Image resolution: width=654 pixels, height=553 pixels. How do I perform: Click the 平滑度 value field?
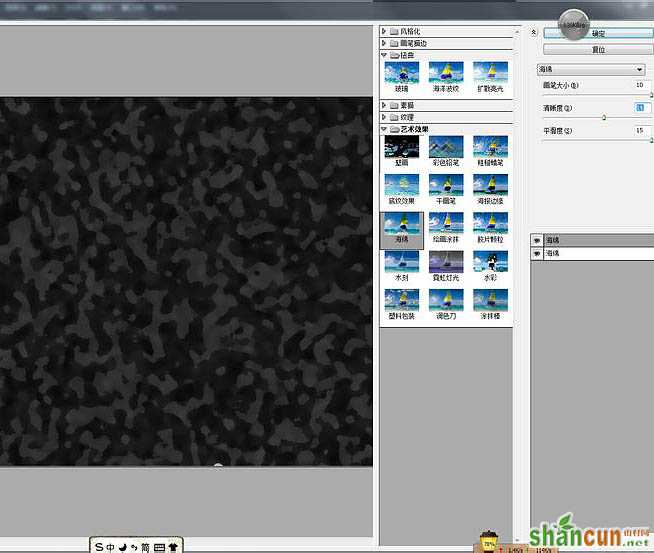point(641,131)
